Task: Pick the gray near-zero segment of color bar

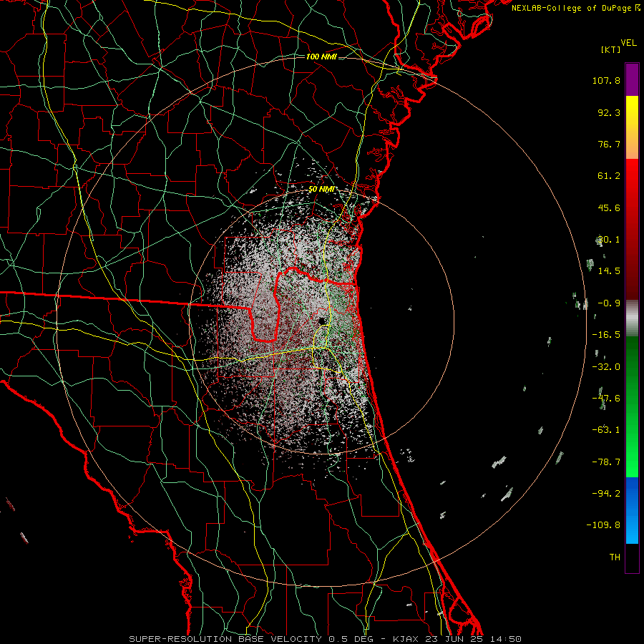Action: (x=632, y=318)
